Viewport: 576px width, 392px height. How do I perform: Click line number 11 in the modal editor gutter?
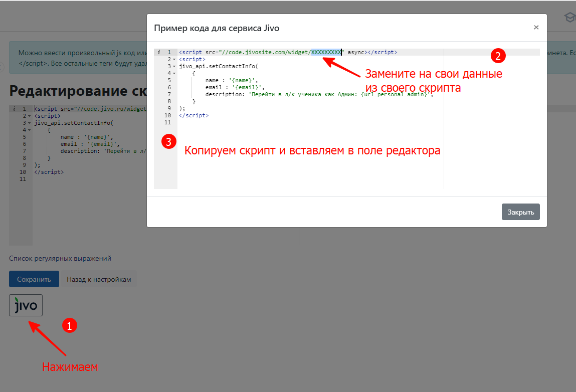167,122
